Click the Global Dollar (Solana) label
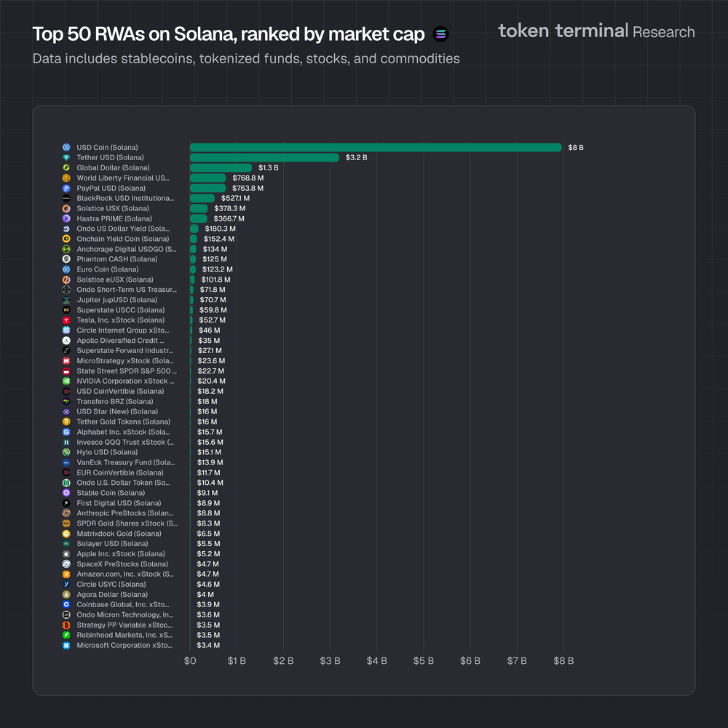This screenshot has height=728, width=728. [113, 167]
